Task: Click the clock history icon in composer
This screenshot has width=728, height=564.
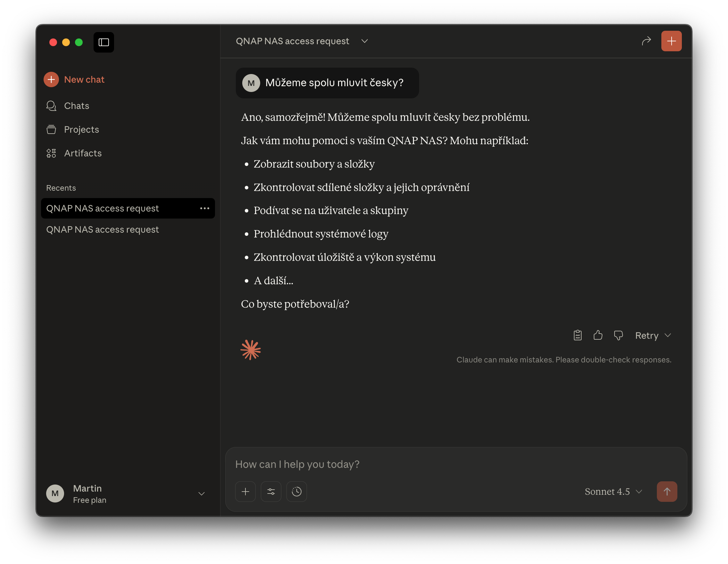Action: point(296,491)
